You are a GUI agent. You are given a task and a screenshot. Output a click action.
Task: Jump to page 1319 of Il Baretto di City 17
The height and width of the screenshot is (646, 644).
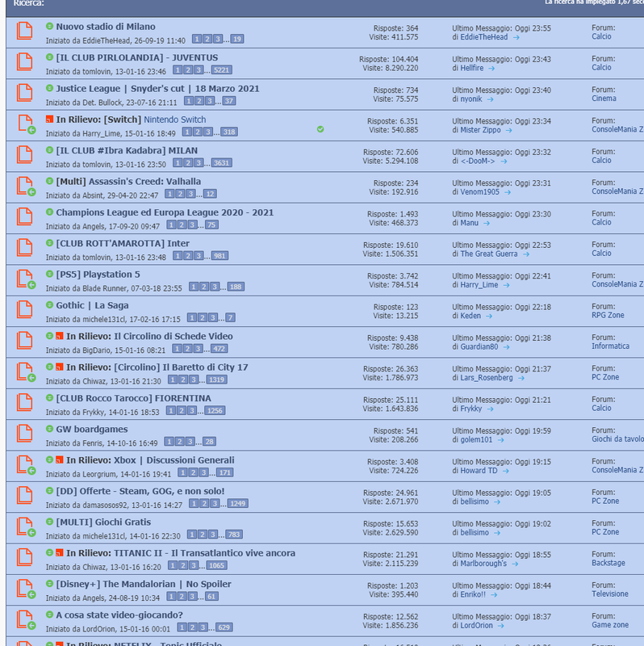click(216, 380)
